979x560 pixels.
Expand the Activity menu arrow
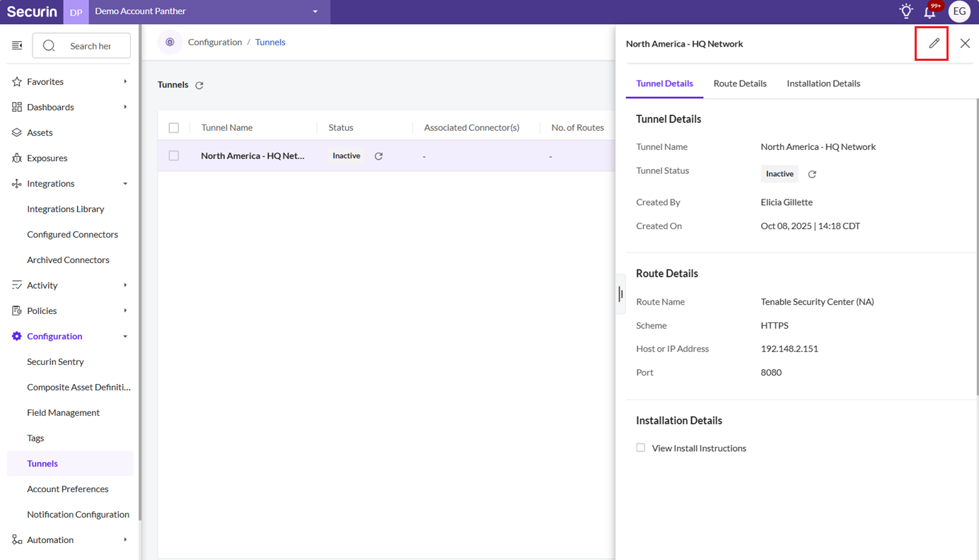[125, 286]
